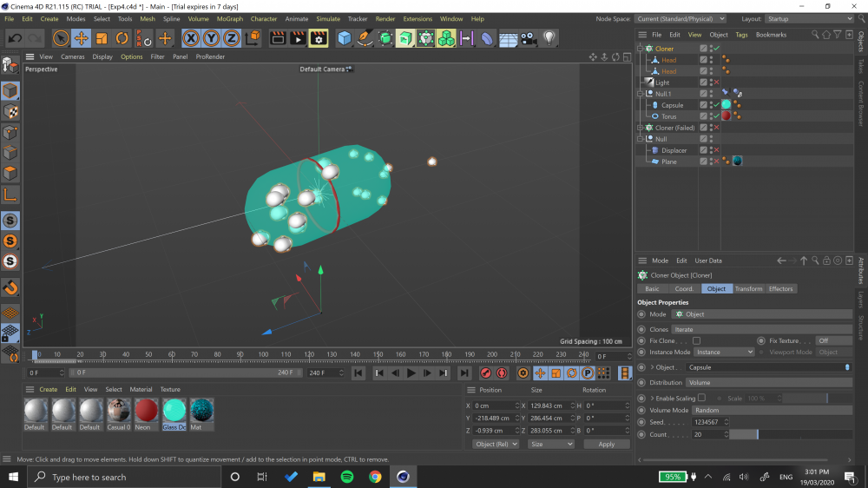This screenshot has width=868, height=488.
Task: Click the Undo arrow icon
Action: coord(15,37)
